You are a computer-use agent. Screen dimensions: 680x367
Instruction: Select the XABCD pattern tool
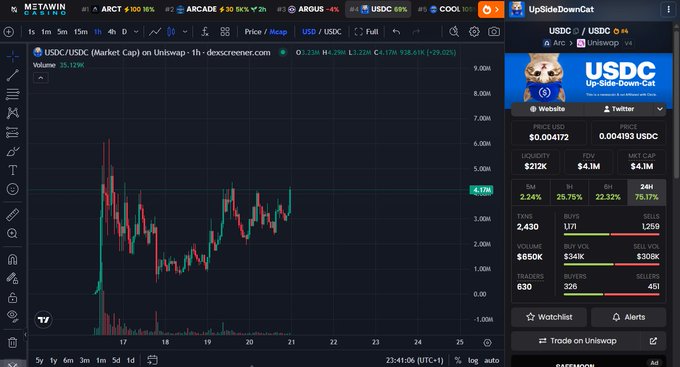click(13, 113)
